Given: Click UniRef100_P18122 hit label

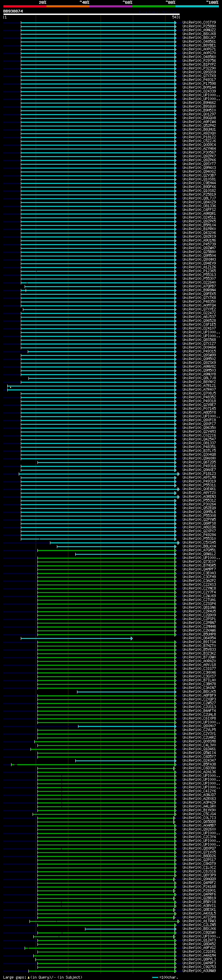Looking at the screenshot, I should pyautogui.click(x=199, y=137).
